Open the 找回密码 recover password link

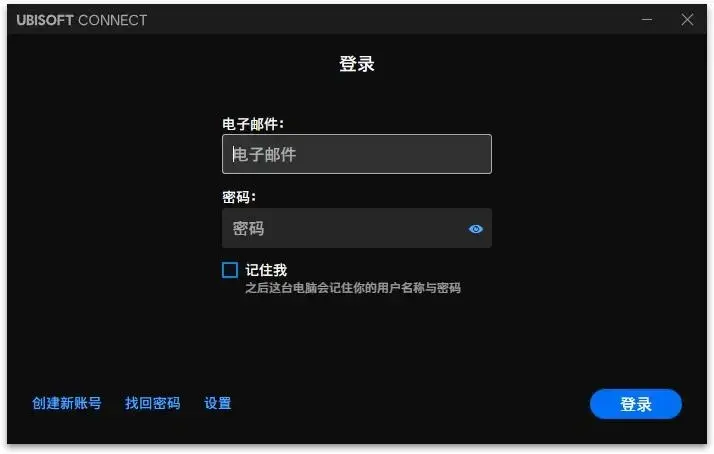click(153, 403)
